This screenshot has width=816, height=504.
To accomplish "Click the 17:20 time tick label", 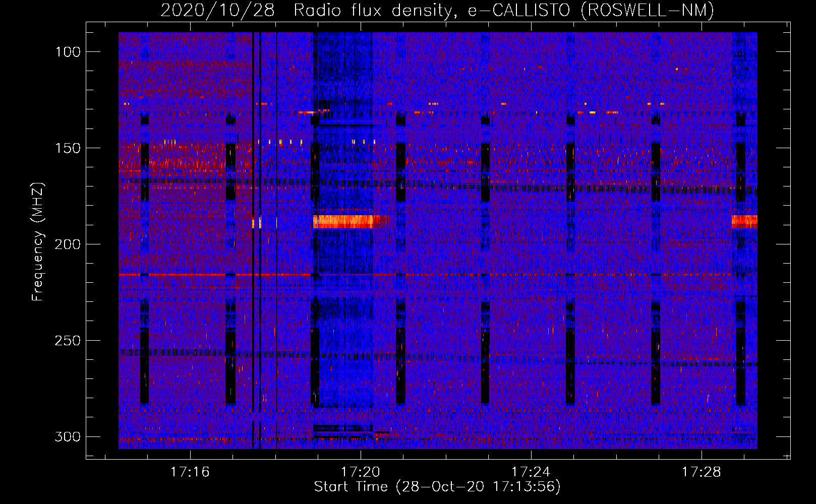I will tap(360, 472).
